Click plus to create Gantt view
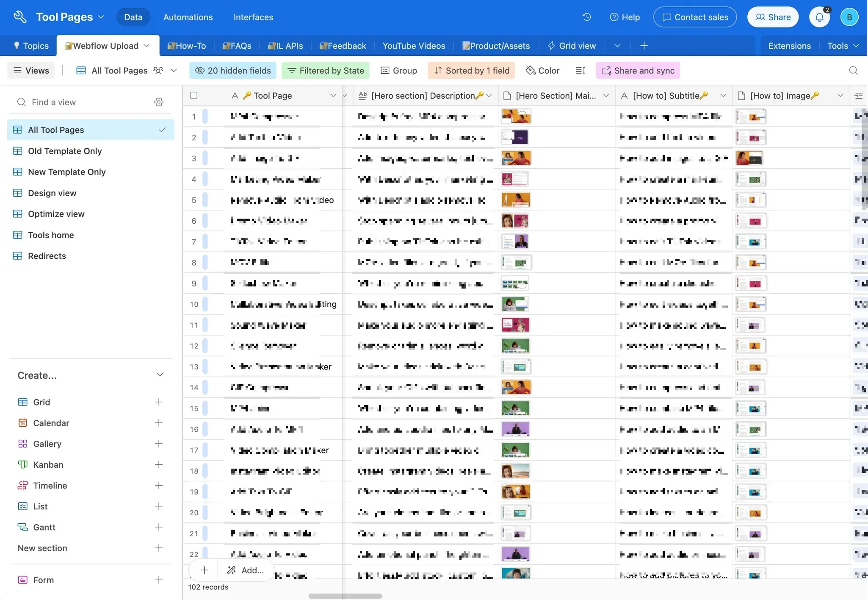 click(x=159, y=527)
